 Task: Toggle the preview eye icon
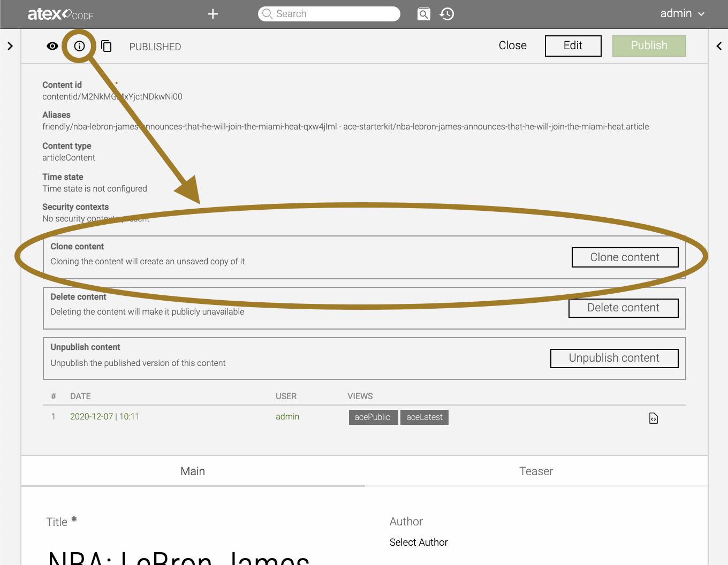52,46
